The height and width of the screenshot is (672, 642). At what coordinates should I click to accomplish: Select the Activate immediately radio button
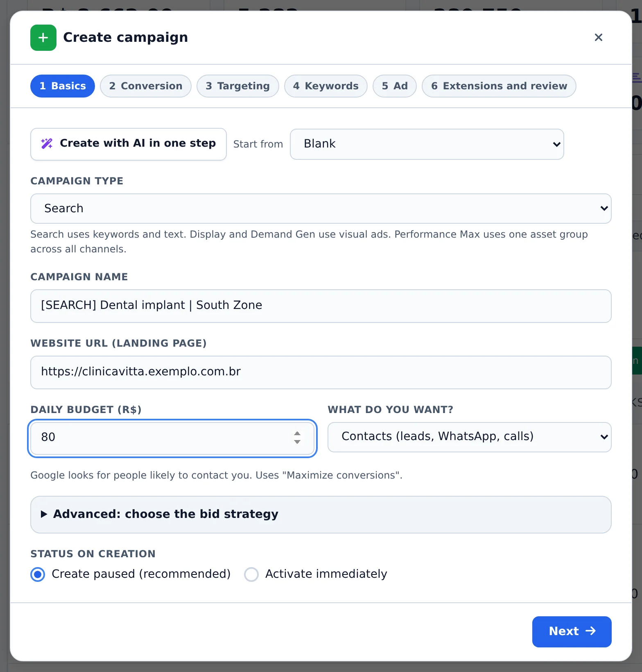[x=251, y=574]
